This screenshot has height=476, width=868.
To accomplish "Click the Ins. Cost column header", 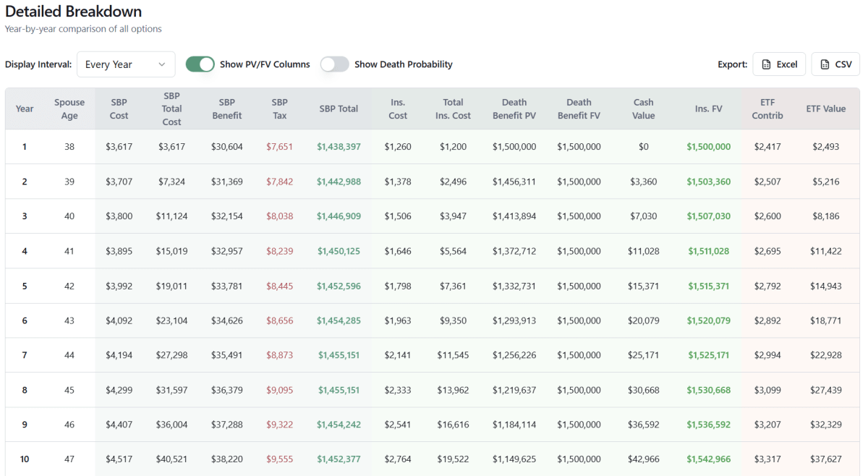I will pos(398,109).
